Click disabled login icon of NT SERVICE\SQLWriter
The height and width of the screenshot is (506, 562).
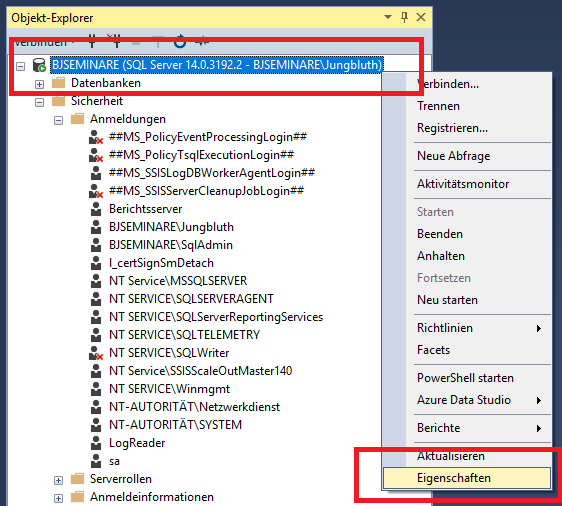click(96, 353)
